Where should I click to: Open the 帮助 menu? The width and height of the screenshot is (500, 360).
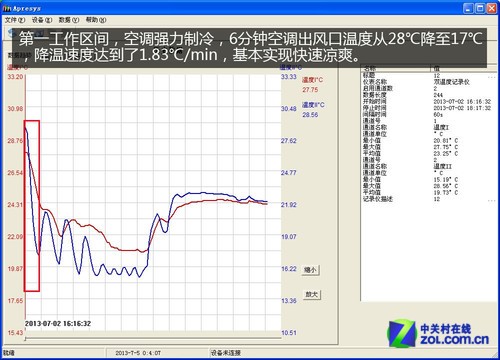(96, 20)
